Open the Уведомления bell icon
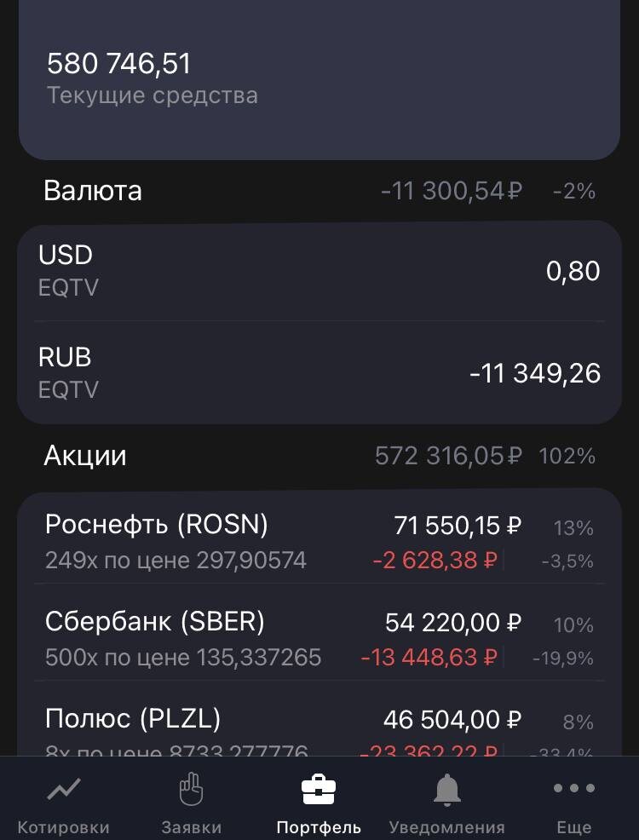 (x=446, y=790)
